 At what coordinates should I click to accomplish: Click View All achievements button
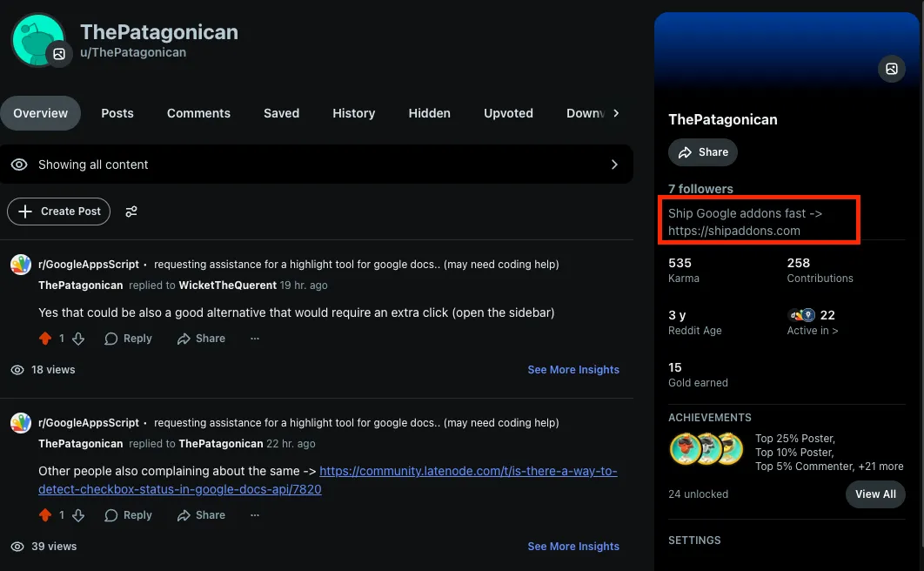[x=874, y=494]
